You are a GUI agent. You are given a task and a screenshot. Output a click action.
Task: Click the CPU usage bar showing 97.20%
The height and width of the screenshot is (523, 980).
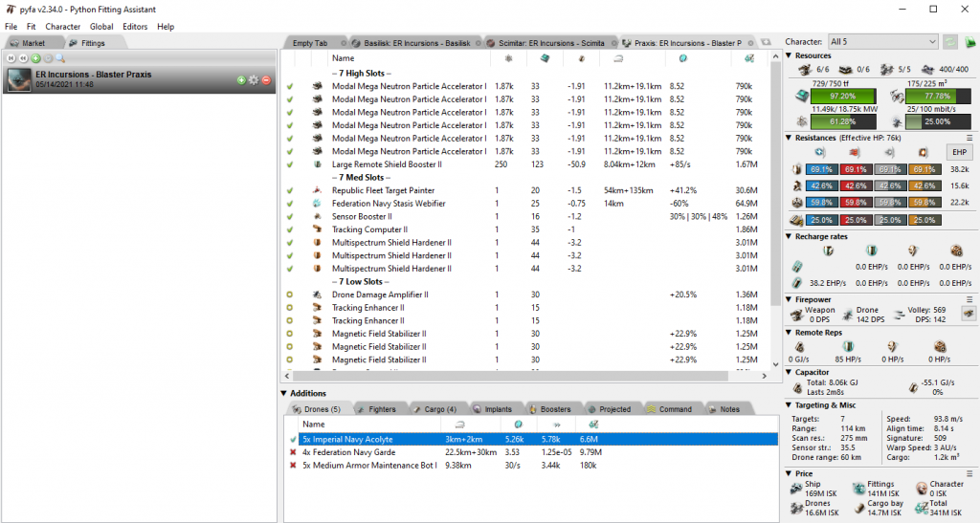point(842,97)
